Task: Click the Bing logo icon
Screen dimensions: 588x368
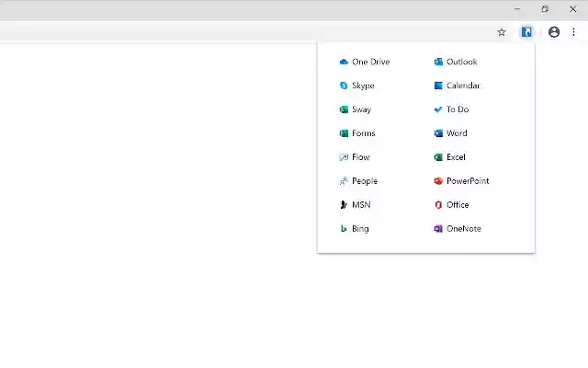Action: [344, 229]
